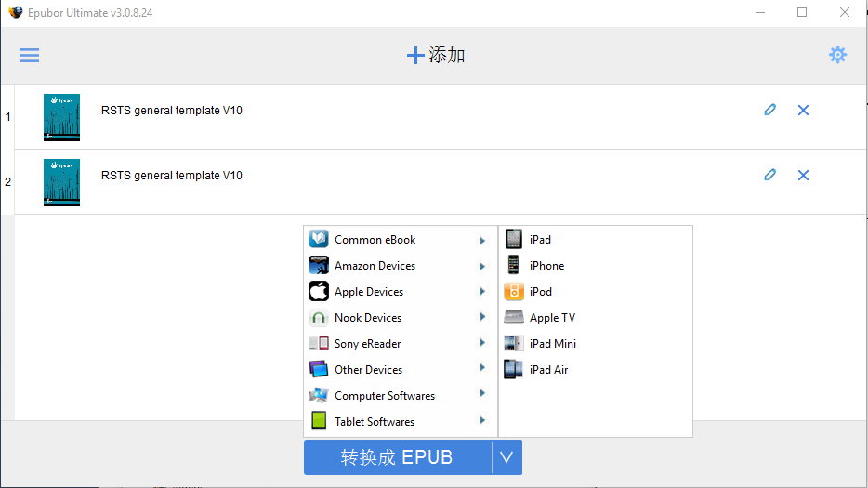868x488 pixels.
Task: Expand Computer Softwares submenu arrow
Action: tap(482, 393)
